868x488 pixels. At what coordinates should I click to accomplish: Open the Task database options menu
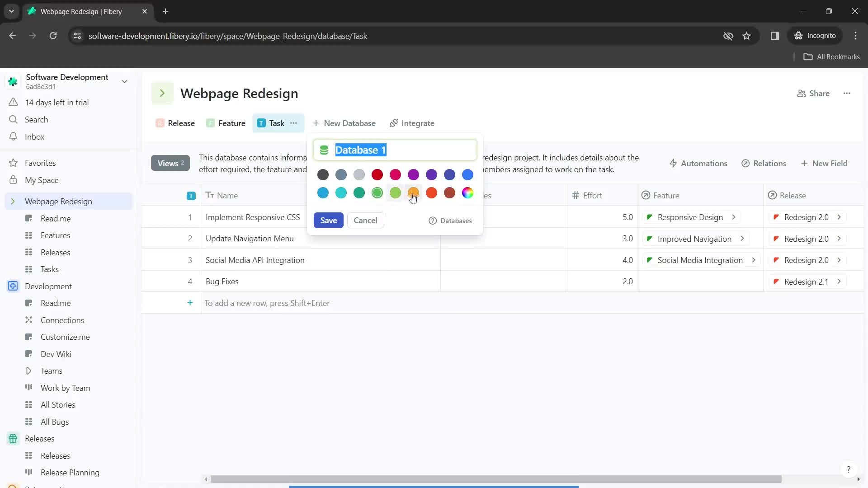(294, 123)
